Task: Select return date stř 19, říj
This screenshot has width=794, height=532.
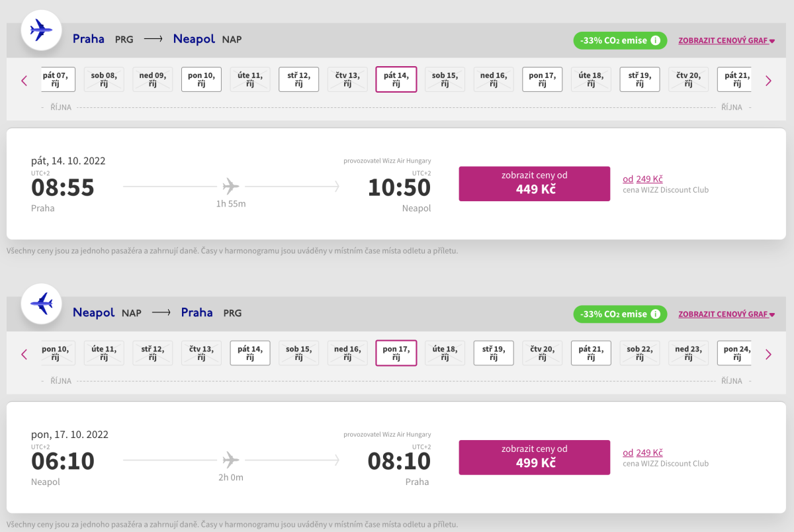Action: pyautogui.click(x=494, y=353)
